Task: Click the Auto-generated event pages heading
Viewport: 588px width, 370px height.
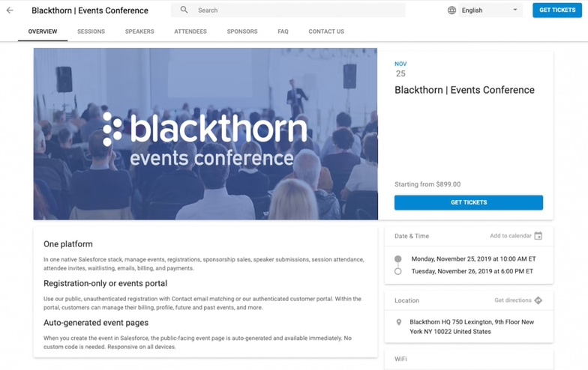Action: [96, 323]
